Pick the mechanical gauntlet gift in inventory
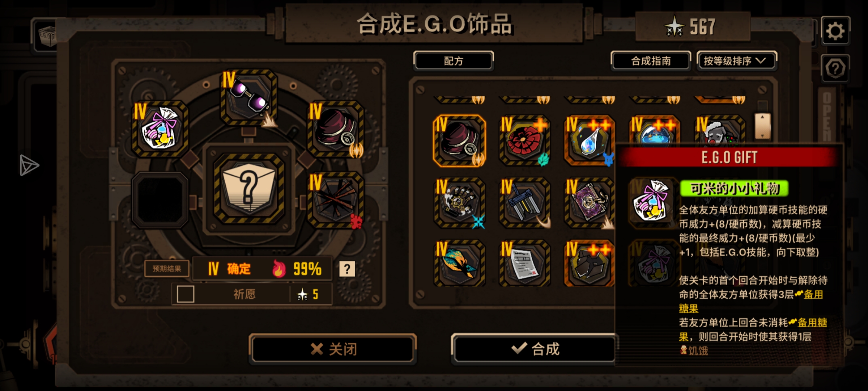 click(459, 203)
